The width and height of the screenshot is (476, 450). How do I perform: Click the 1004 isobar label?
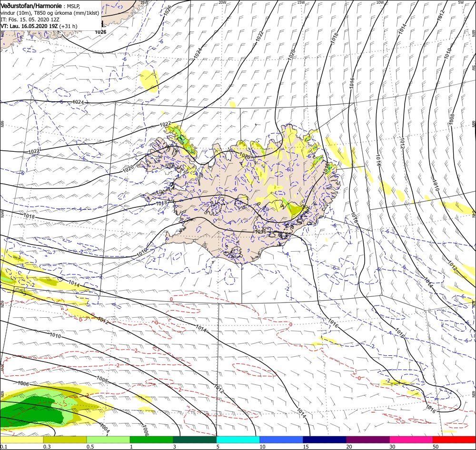coord(104,429)
